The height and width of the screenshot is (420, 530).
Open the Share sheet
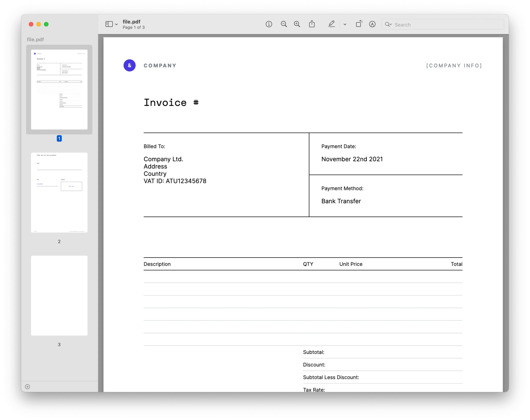[312, 24]
